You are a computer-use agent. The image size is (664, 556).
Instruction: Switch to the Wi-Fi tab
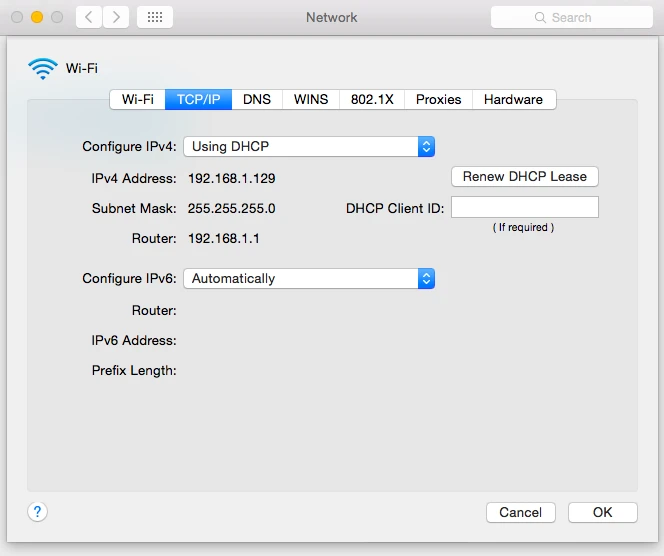click(x=137, y=99)
